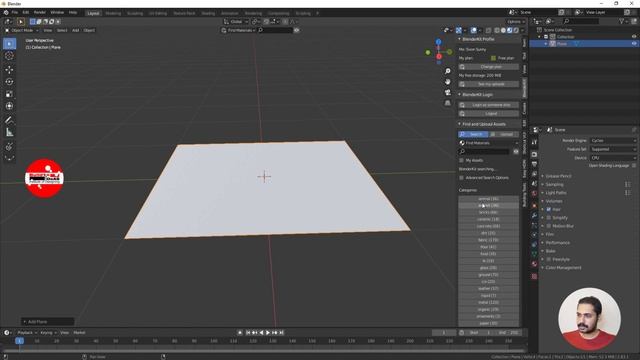Screen dimensions: 640x360
Task: Click the timeline playhead frame marker
Action: tap(19, 341)
